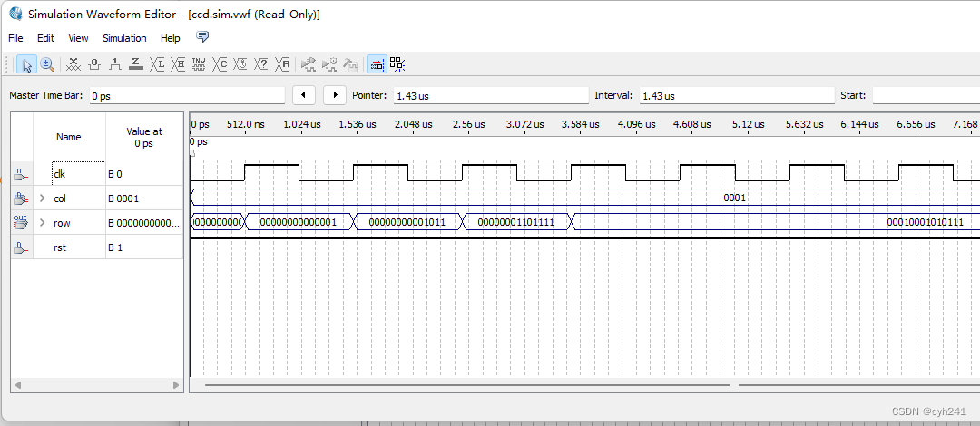The image size is (980, 426).
Task: Click row waveform segment 00010001010111
Action: [926, 222]
